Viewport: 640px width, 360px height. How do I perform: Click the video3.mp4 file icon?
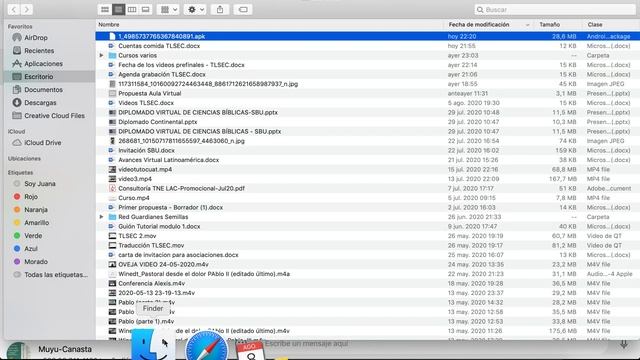[x=112, y=179]
